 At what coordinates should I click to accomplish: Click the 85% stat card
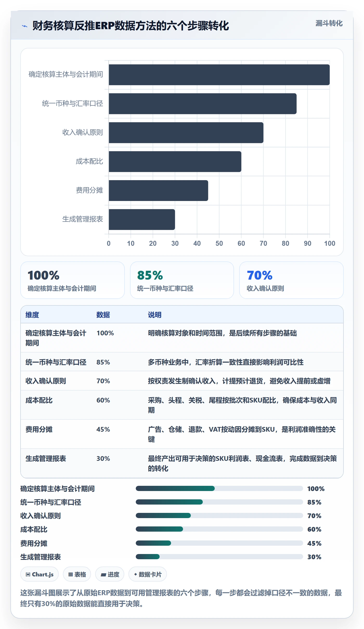(182, 280)
